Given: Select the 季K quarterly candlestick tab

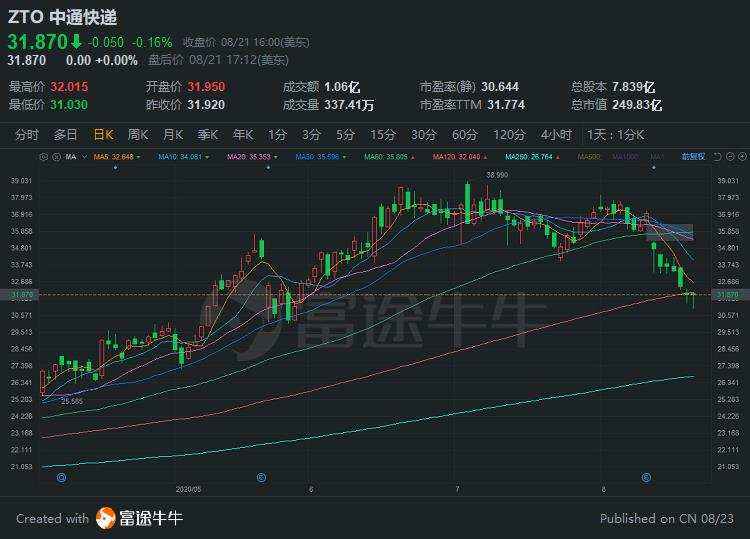Looking at the screenshot, I should [208, 135].
